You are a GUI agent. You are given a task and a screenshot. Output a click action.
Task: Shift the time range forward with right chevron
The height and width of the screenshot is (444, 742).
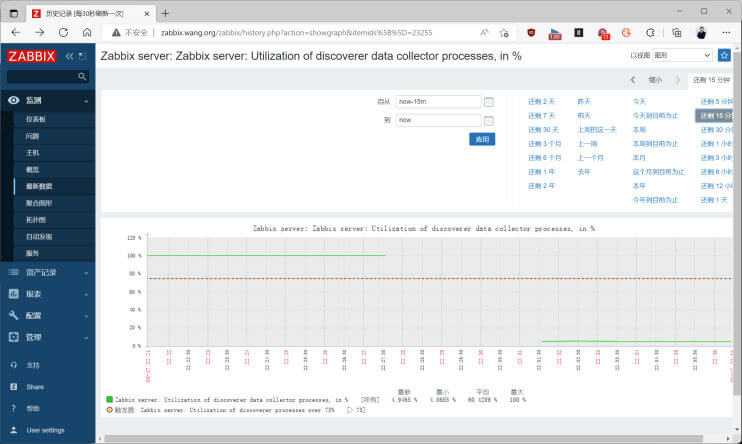(677, 80)
